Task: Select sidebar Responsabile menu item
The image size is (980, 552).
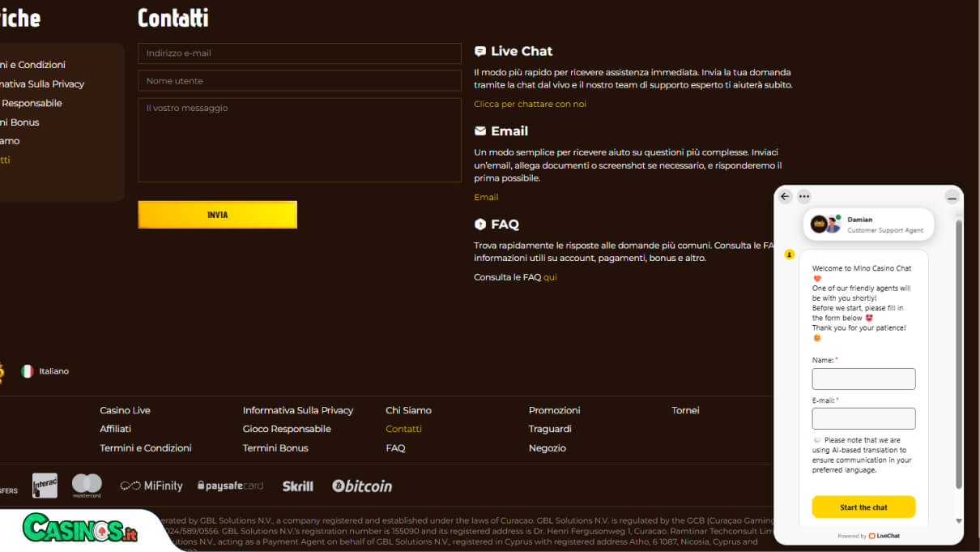Action: tap(31, 103)
